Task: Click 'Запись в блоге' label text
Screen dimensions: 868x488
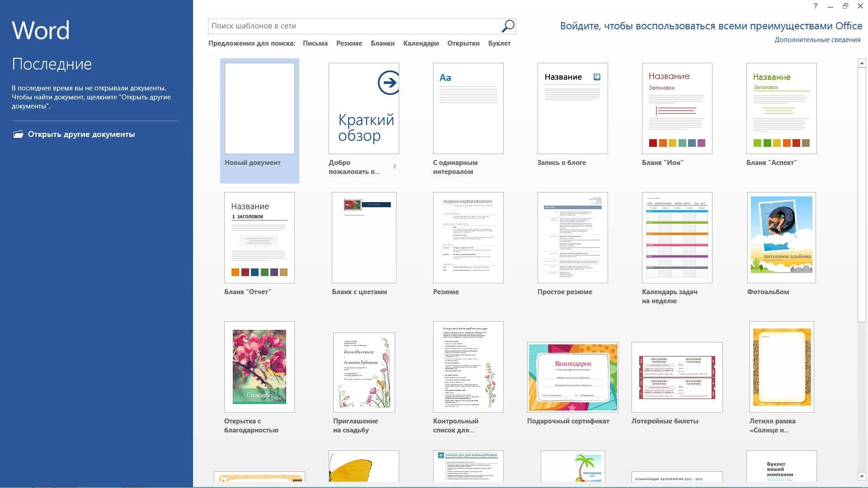Action: [561, 163]
